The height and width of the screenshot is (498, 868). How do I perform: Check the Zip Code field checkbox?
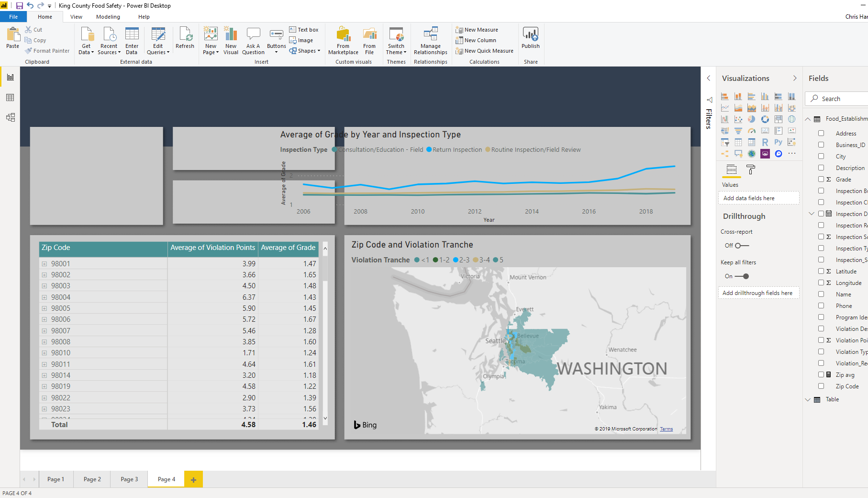click(x=821, y=386)
